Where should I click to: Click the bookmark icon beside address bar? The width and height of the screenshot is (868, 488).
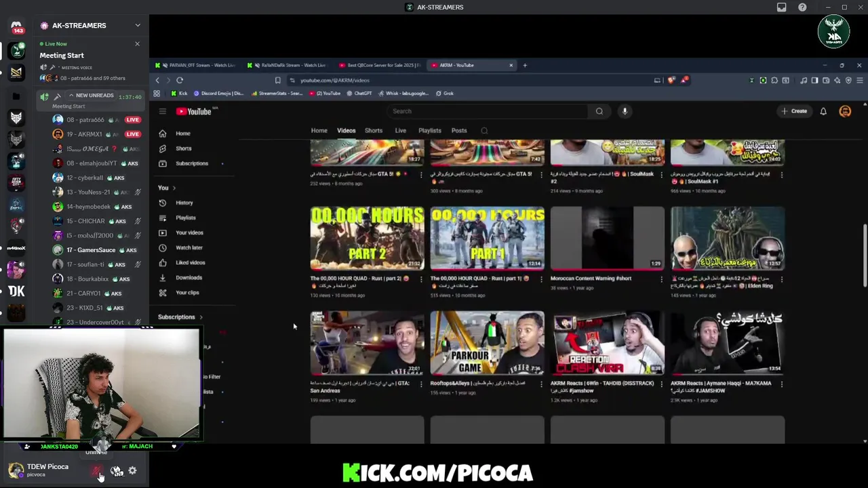[277, 80]
